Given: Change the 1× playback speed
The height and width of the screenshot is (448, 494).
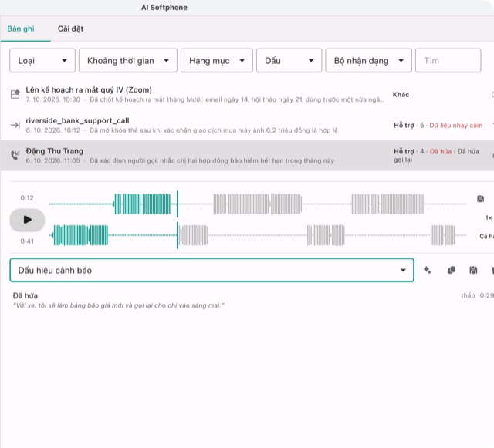Looking at the screenshot, I should pyautogui.click(x=489, y=217).
